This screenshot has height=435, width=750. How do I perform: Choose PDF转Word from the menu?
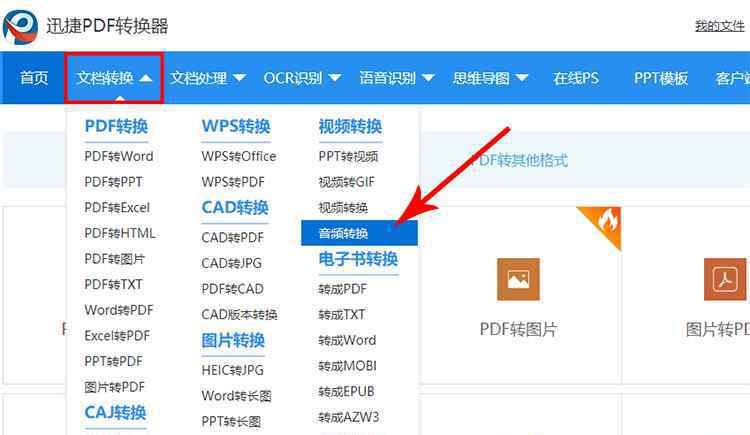click(119, 156)
